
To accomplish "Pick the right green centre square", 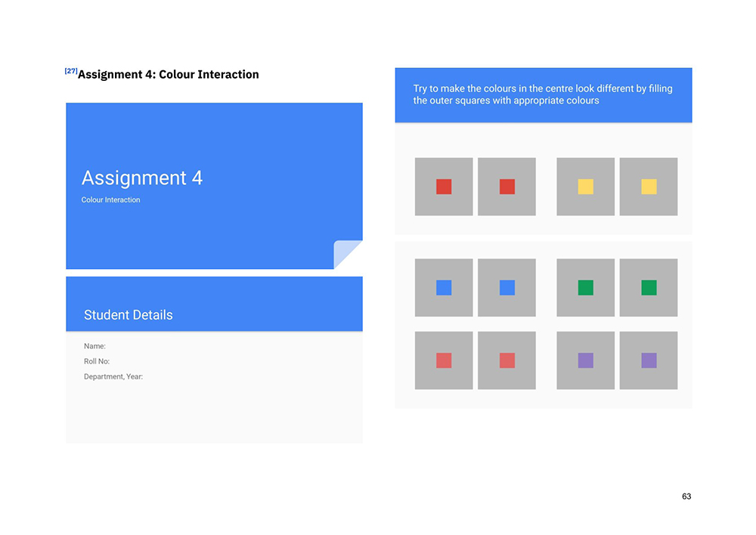I will pyautogui.click(x=649, y=288).
